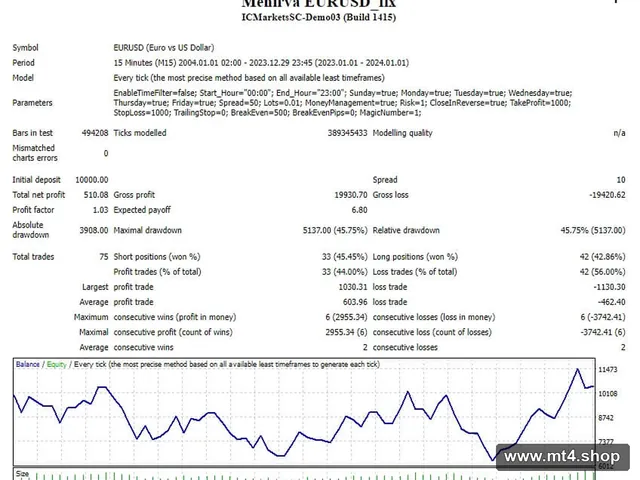Select the value '45.75% (5137.00)'
Viewport: 640px width, 480px height.
(593, 230)
